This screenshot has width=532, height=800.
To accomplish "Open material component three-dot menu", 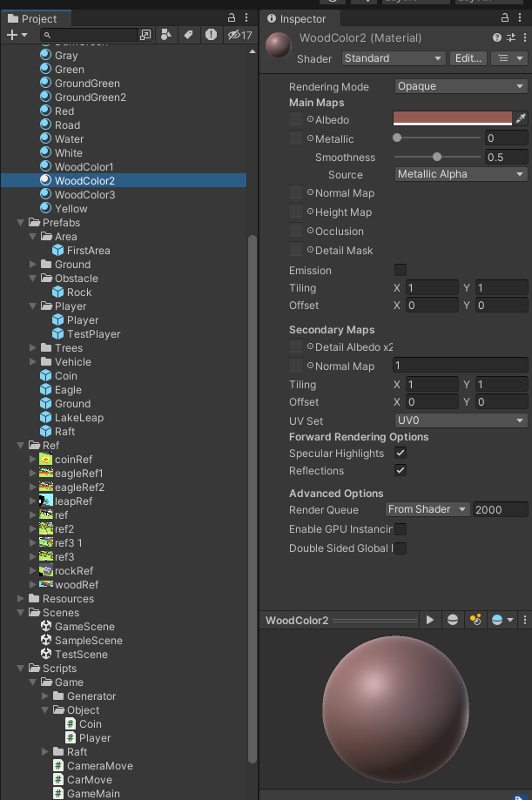I will click(x=525, y=37).
